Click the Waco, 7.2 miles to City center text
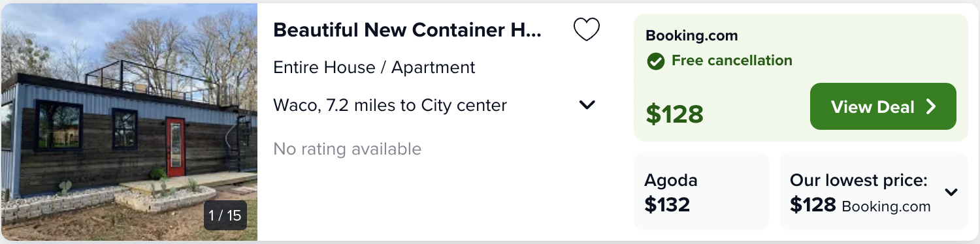Screen dimensions: 980x244 pos(390,105)
